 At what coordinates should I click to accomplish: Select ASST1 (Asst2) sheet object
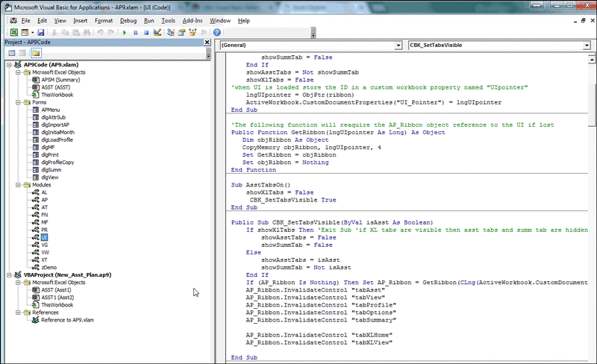coord(57,298)
